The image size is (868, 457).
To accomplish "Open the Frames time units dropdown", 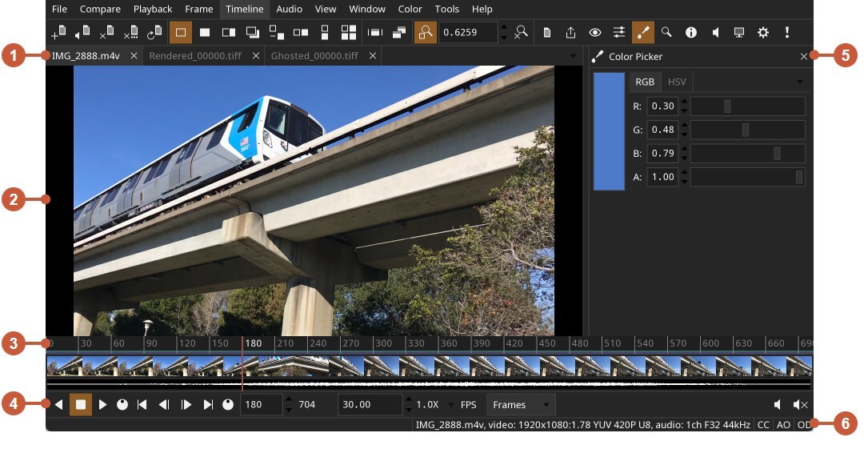I will pyautogui.click(x=520, y=405).
